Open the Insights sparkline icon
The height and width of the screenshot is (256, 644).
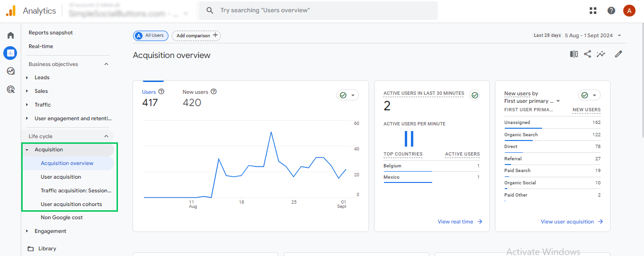point(601,54)
